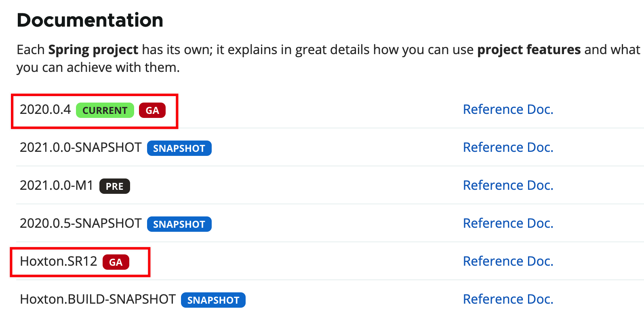Select the 2021.0.0-M1 version label
The height and width of the screenshot is (319, 644).
57,185
